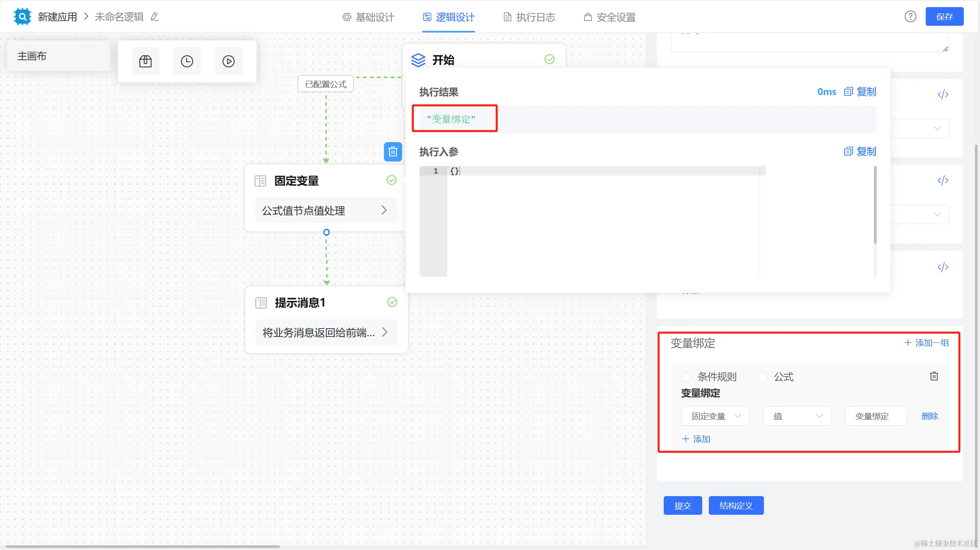Select the 公式 radio button
This screenshot has width=980, height=550.
point(762,377)
